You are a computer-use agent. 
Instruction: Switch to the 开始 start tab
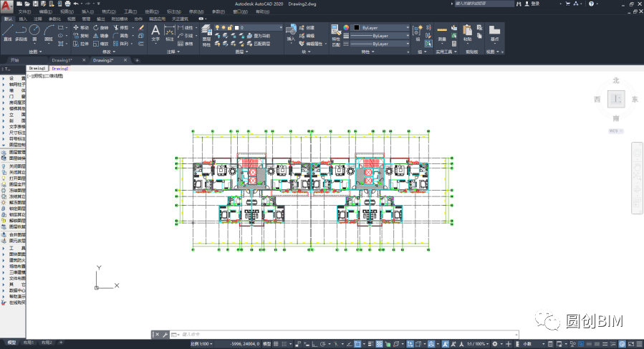pos(15,60)
